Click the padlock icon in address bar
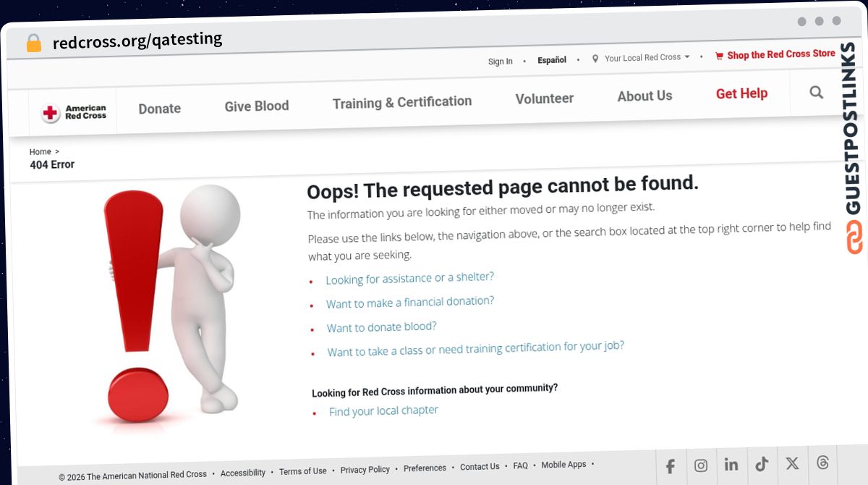The width and height of the screenshot is (868, 485). (x=33, y=43)
